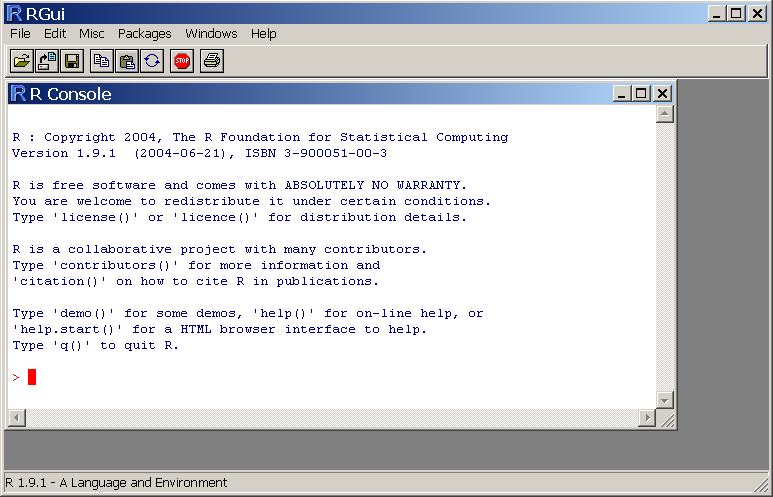The width and height of the screenshot is (773, 497).
Task: Click the Source R code open-folder icon
Action: pos(22,61)
